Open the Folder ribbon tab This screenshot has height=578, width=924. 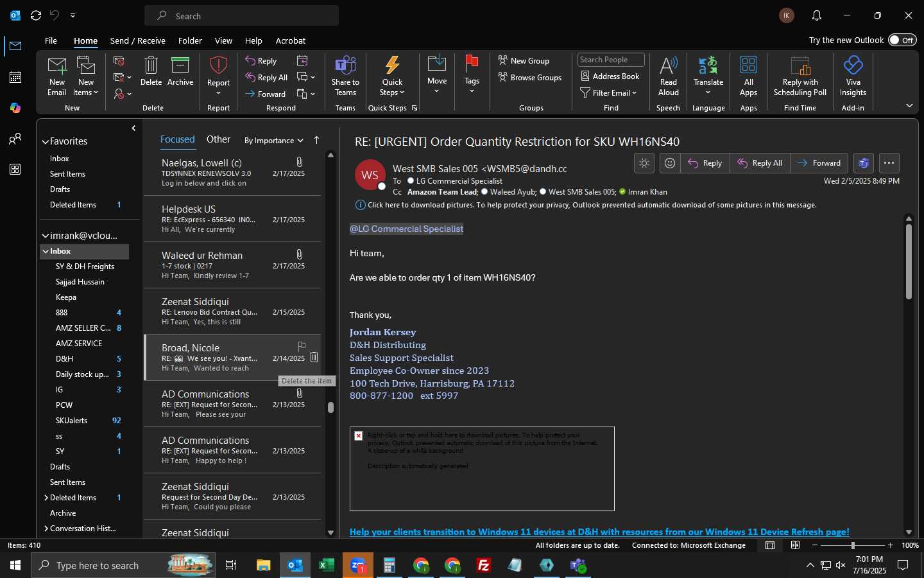190,40
